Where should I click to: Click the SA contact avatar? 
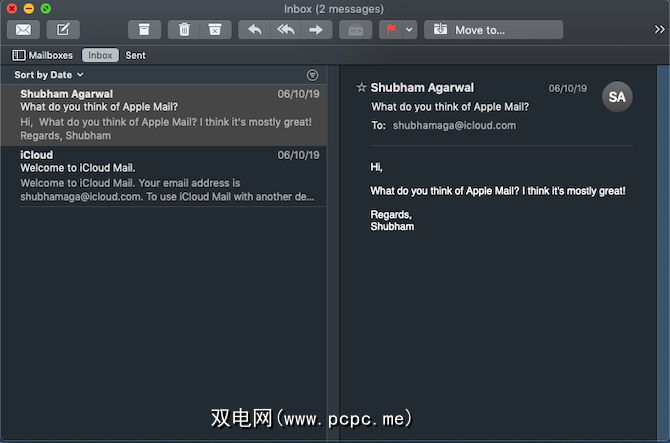pyautogui.click(x=617, y=97)
